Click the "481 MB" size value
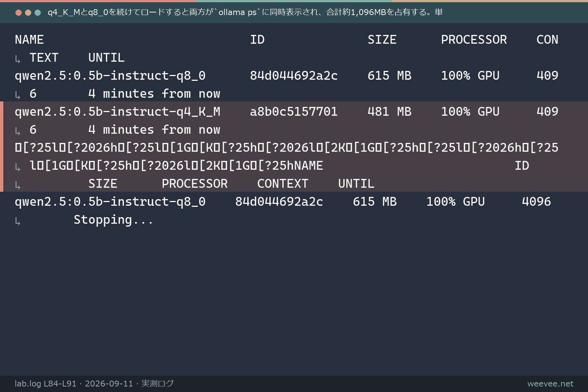 pyautogui.click(x=389, y=112)
